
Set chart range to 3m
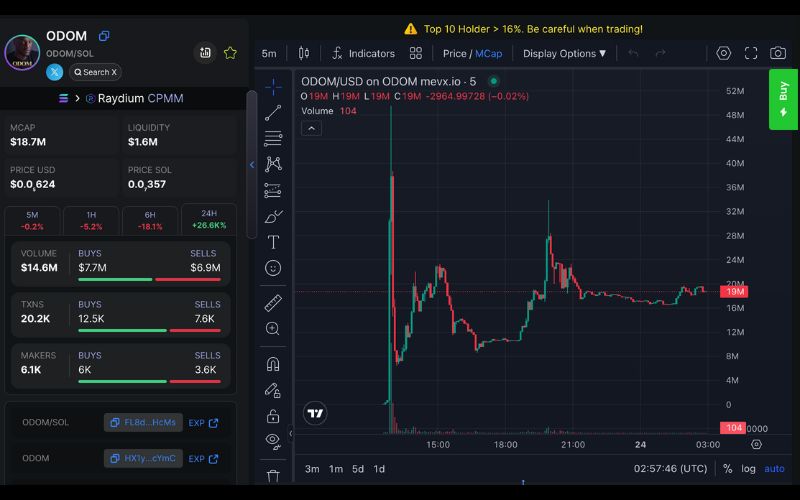[x=312, y=469]
